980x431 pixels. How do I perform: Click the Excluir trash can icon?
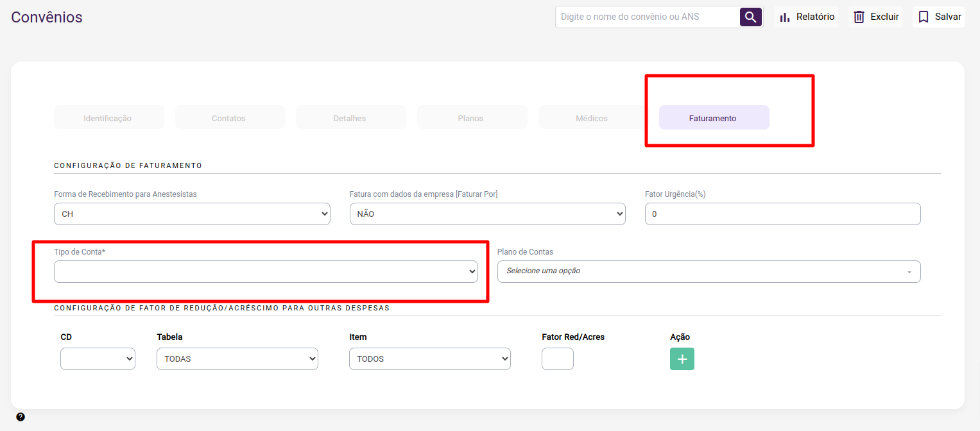point(859,17)
